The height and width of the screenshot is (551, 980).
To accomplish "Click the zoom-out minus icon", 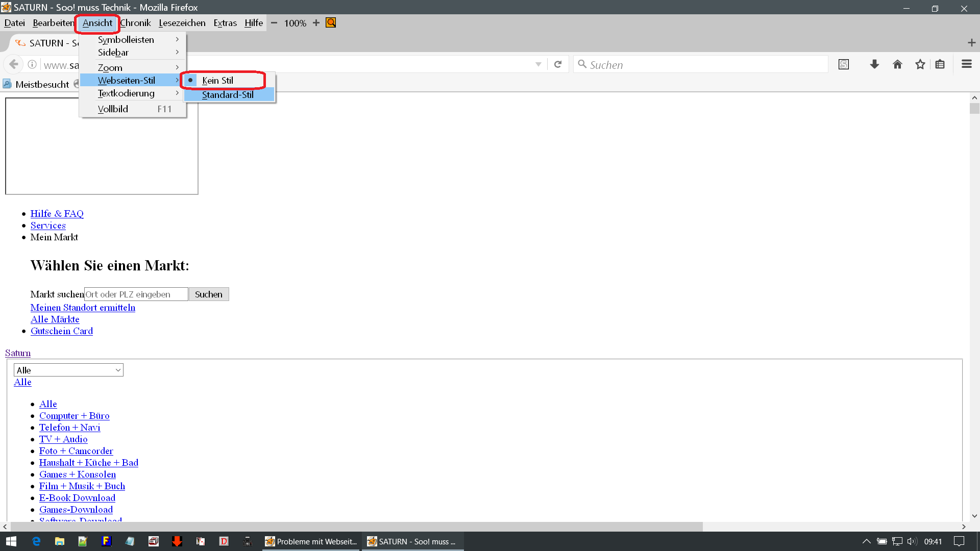I will 274,23.
